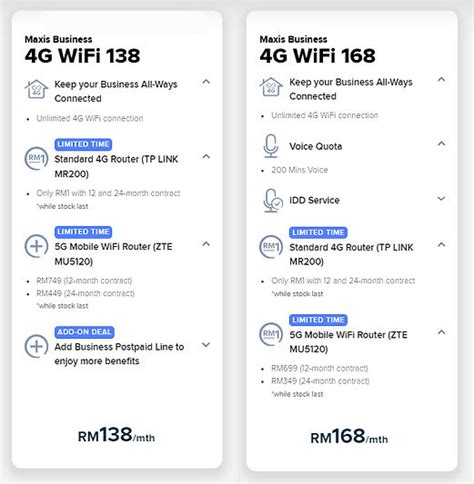The width and height of the screenshot is (474, 484).
Task: Collapse 5G Mobile WiFi Router section in 168 card
Action: [441, 332]
